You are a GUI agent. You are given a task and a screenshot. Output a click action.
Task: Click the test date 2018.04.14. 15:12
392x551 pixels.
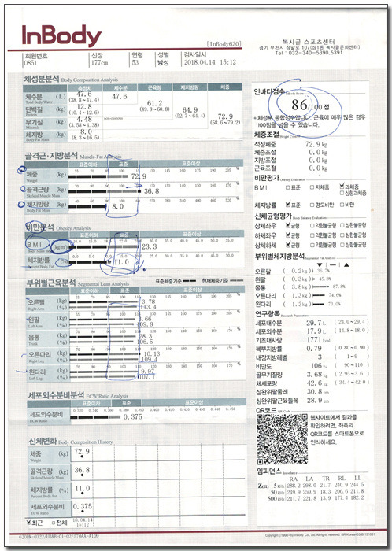pos(210,62)
